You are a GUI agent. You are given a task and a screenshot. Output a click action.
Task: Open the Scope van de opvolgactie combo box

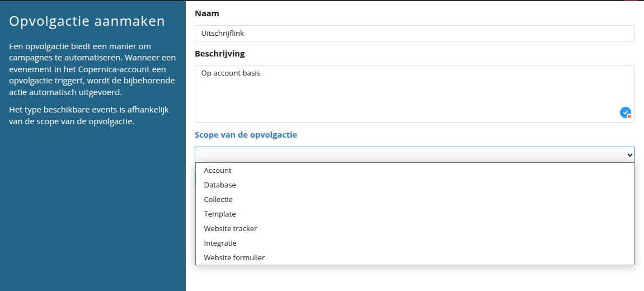tap(414, 154)
